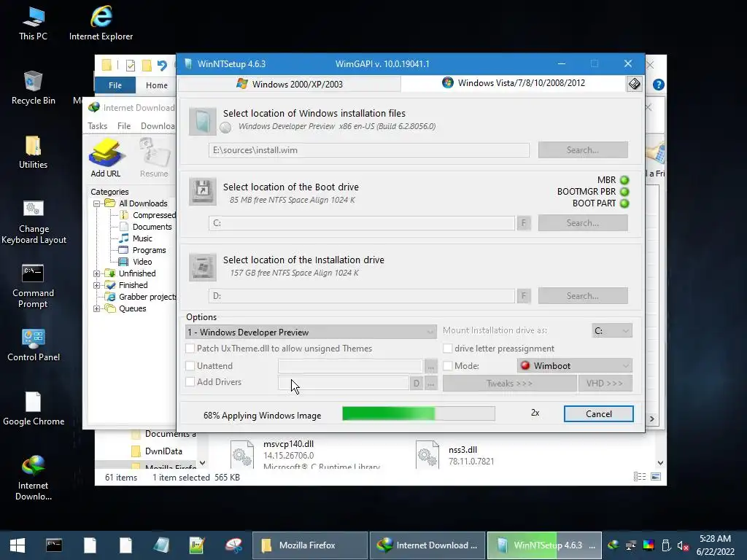747x560 pixels.
Task: Click Add URL in Internet Download Manager
Action: tap(106, 158)
